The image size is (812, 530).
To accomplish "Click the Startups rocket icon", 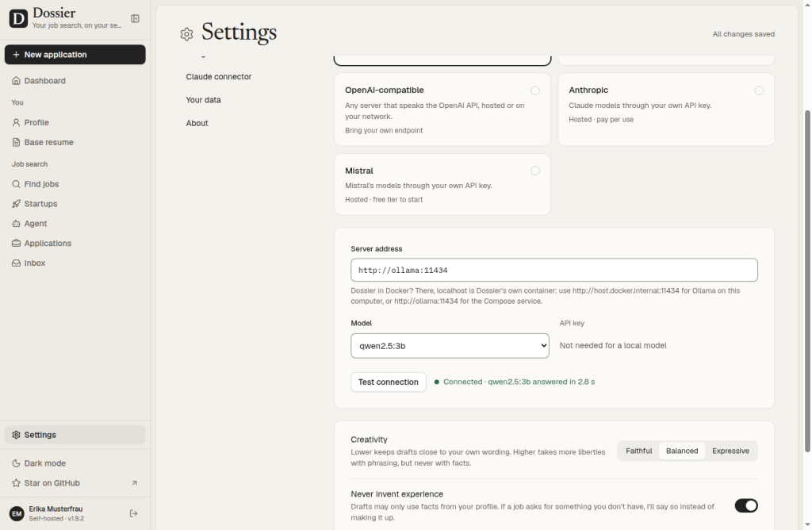I will [x=16, y=204].
